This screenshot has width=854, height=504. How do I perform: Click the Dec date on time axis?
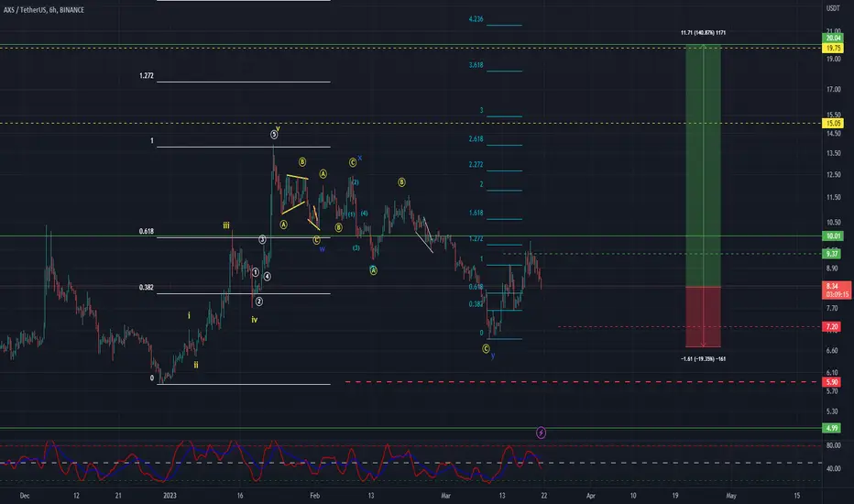pos(25,496)
